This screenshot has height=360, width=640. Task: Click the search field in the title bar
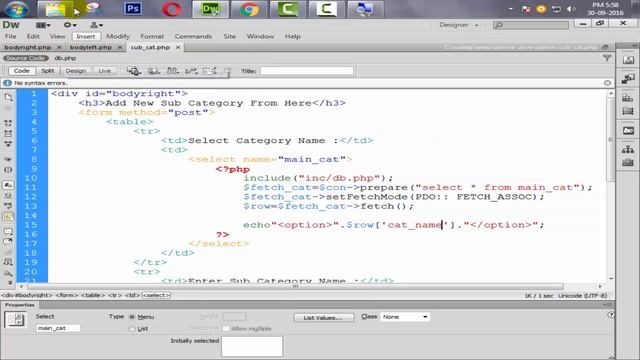coord(531,25)
